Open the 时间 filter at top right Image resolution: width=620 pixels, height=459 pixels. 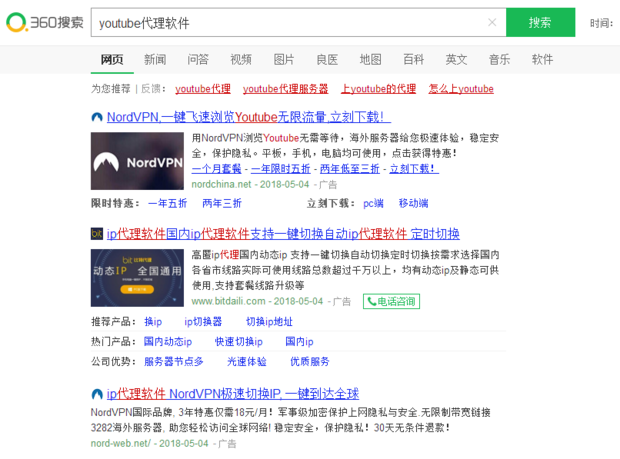click(x=601, y=23)
